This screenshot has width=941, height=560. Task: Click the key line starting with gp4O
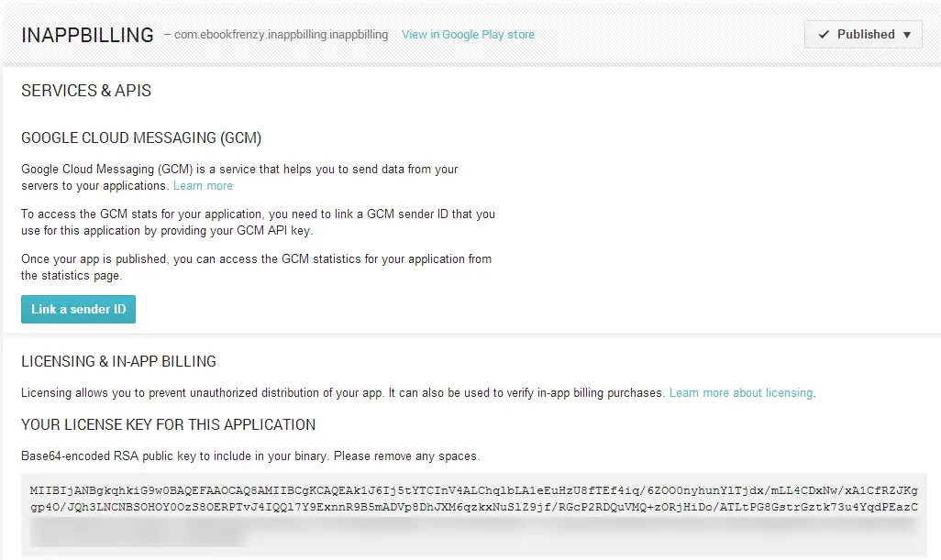472,507
